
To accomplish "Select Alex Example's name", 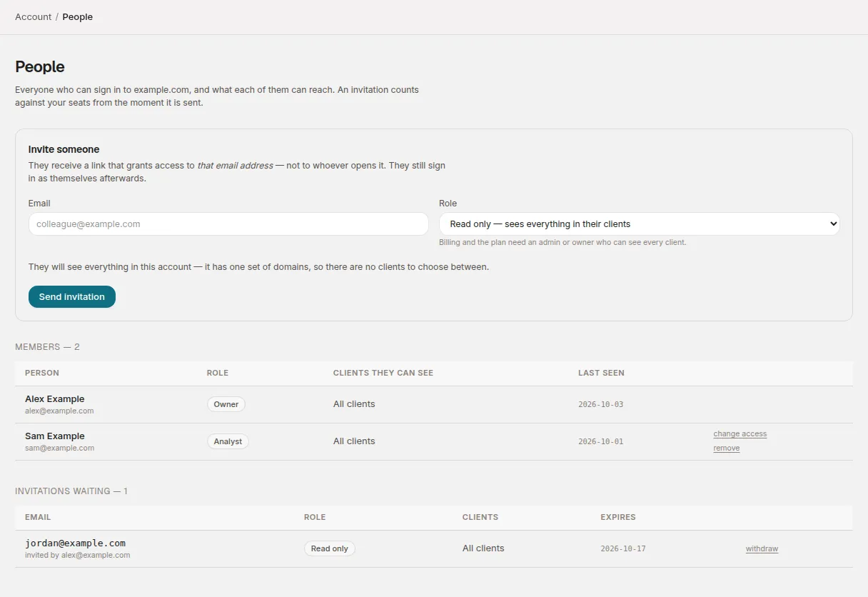I will pyautogui.click(x=55, y=399).
